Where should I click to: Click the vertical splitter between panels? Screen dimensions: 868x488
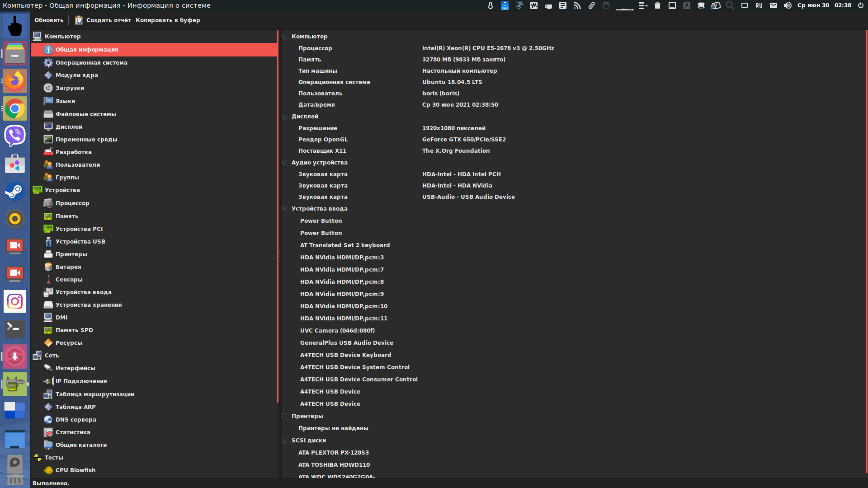[279, 254]
